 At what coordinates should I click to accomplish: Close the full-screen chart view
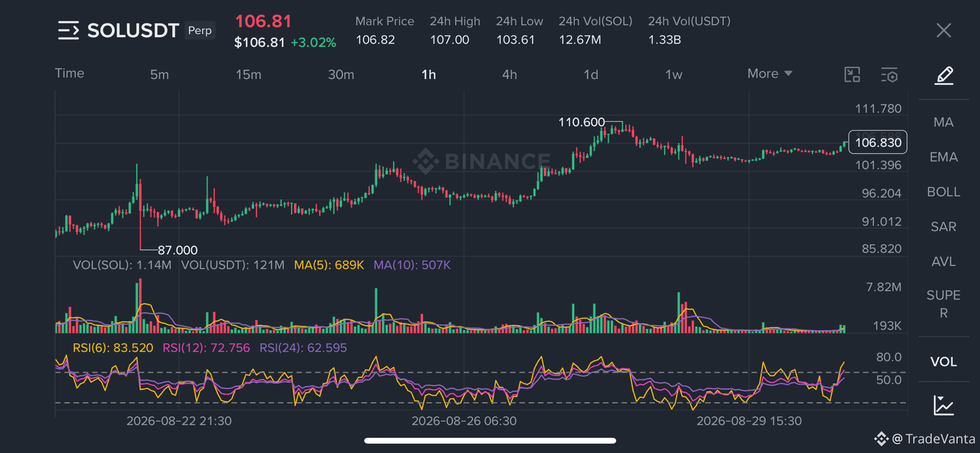click(x=943, y=30)
